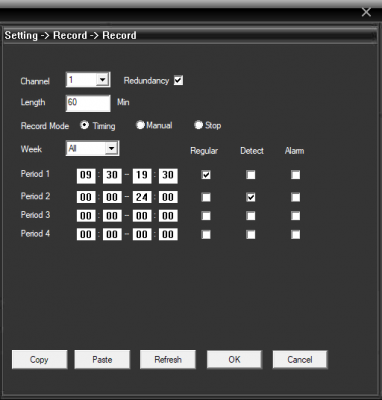Enable Regular checkbox for Period 3

pos(206,216)
